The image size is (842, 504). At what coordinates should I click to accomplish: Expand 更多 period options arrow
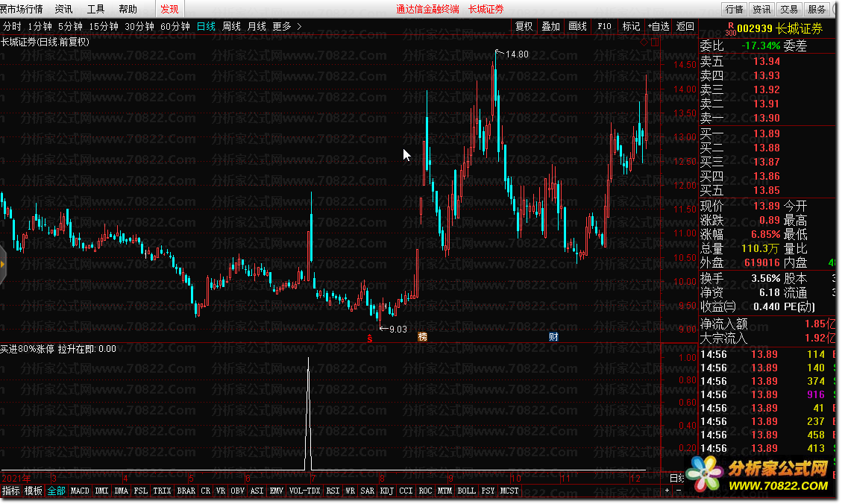coord(299,26)
